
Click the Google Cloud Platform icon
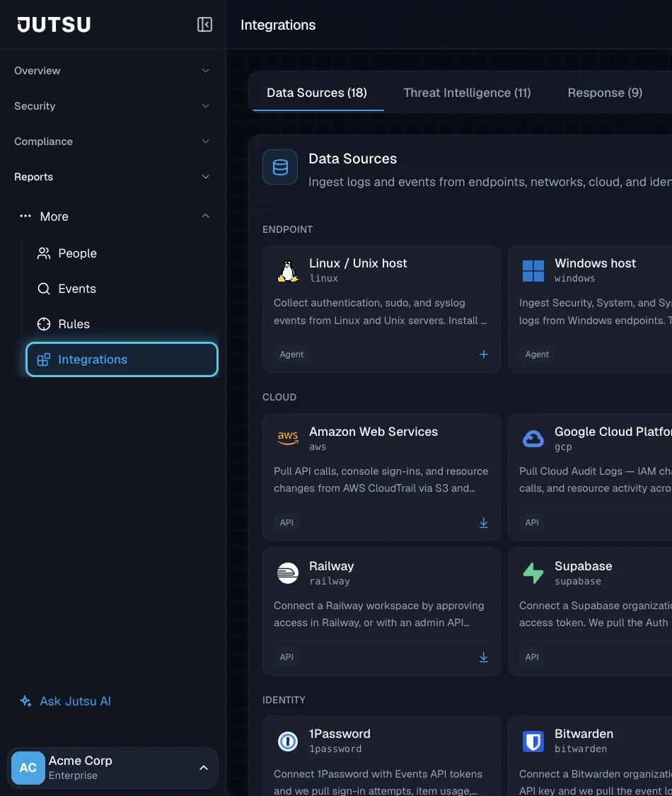pyautogui.click(x=533, y=439)
